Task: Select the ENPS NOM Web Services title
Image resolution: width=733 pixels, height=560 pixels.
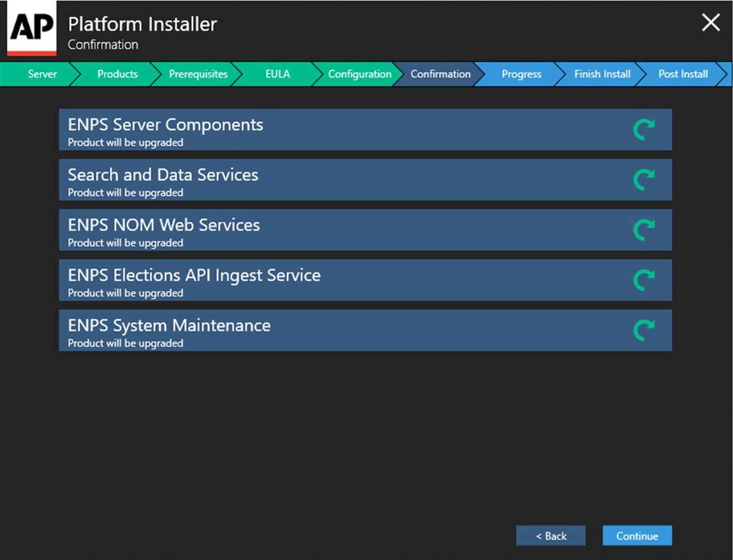Action: 163,225
